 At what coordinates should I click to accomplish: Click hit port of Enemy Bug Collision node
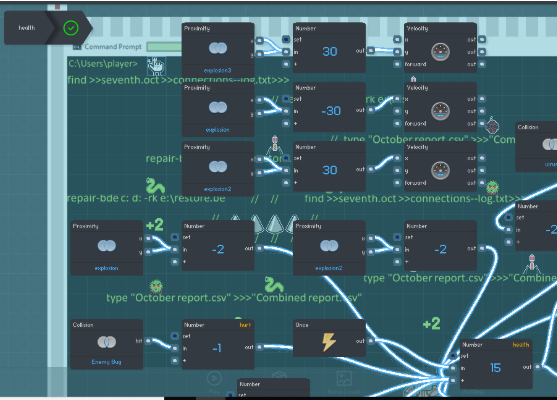[148, 341]
